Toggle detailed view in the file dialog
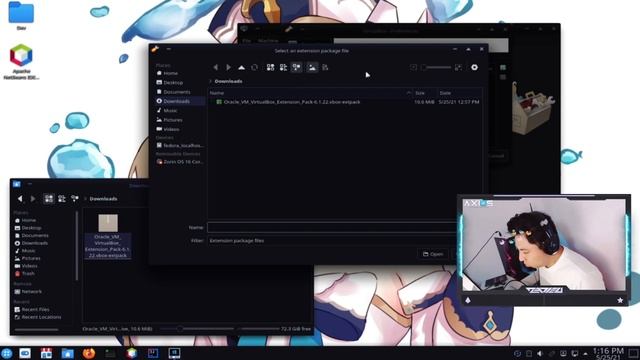 tap(297, 67)
